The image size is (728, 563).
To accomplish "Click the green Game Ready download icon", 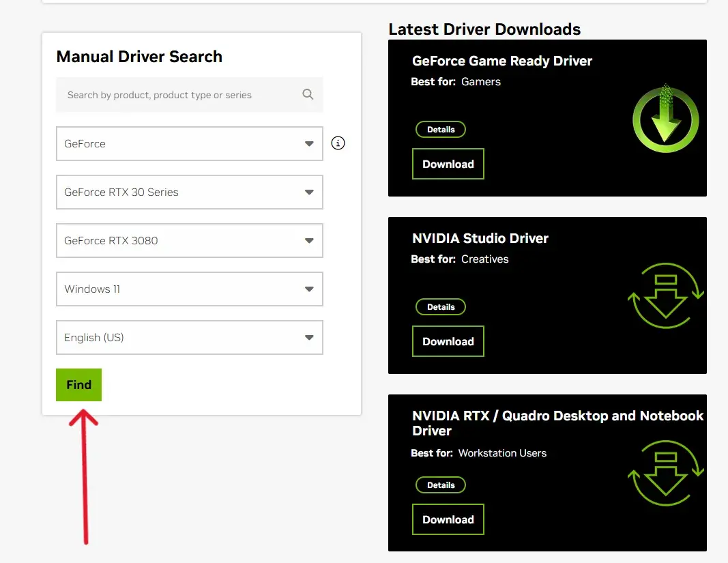I will coord(665,118).
